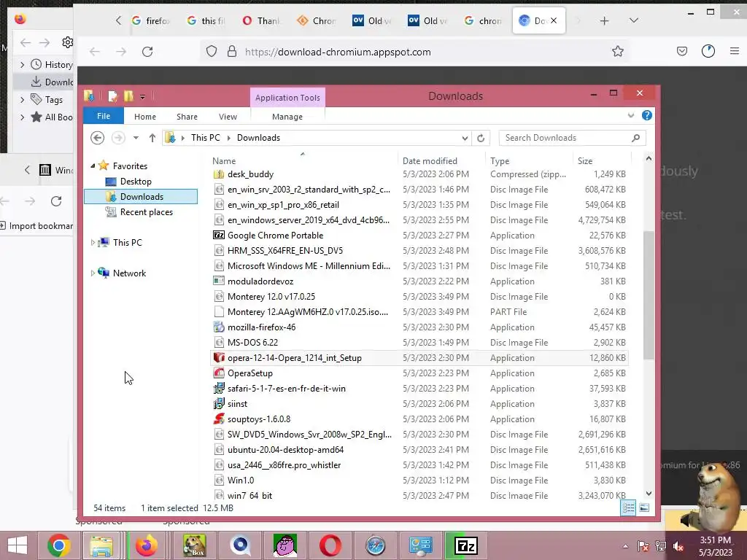
Task: Click taskbar clock showing 3:51 PM
Action: coord(715,546)
